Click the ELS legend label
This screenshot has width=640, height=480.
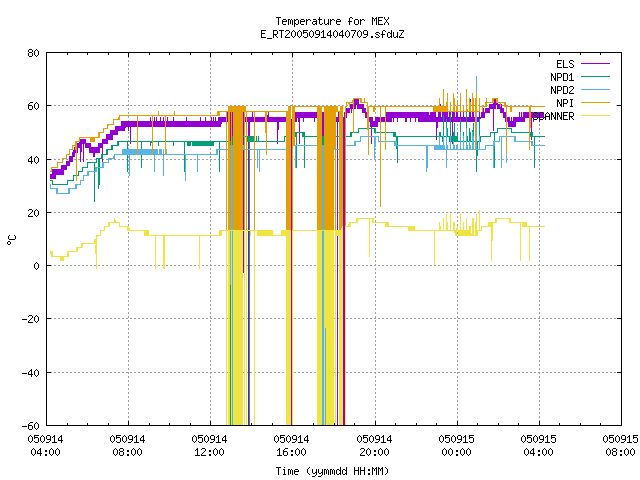pyautogui.click(x=565, y=64)
